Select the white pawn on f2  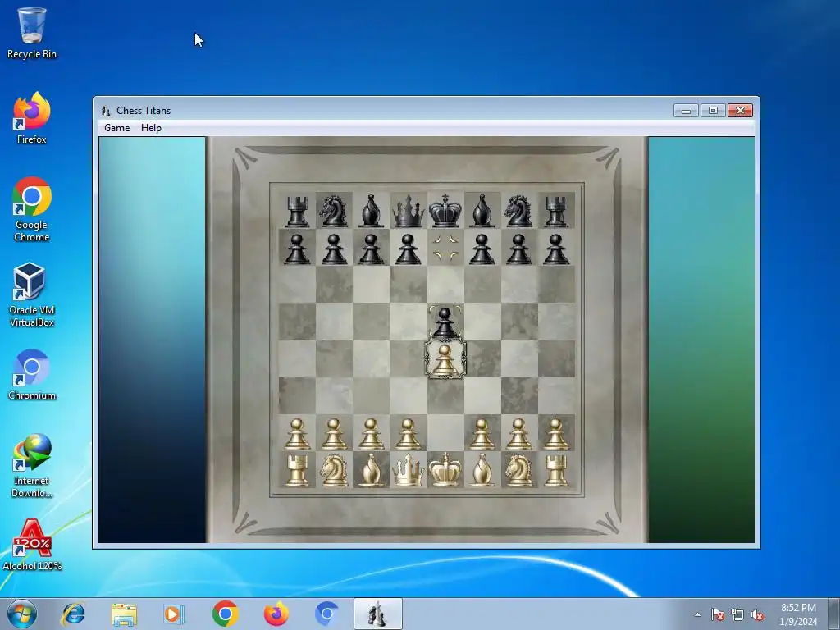click(482, 434)
